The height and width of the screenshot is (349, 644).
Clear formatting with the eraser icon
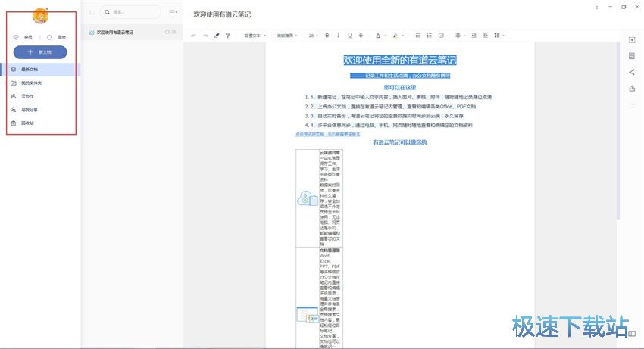tap(217, 36)
